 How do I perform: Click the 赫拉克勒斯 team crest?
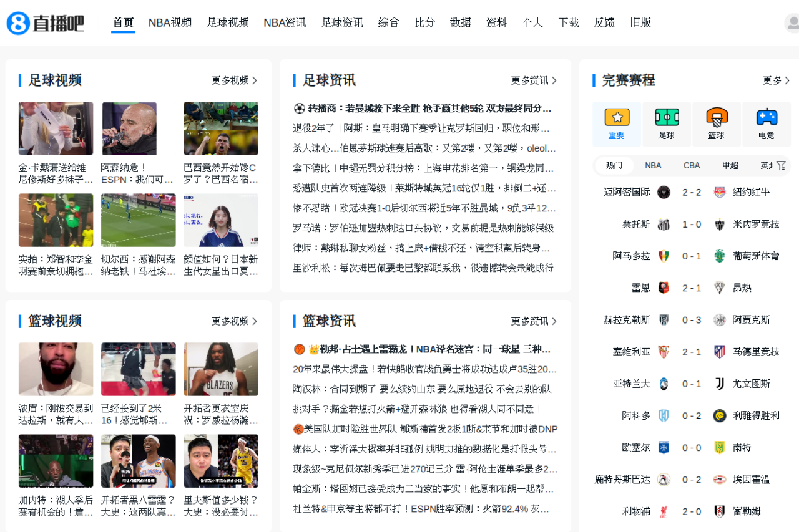664,320
